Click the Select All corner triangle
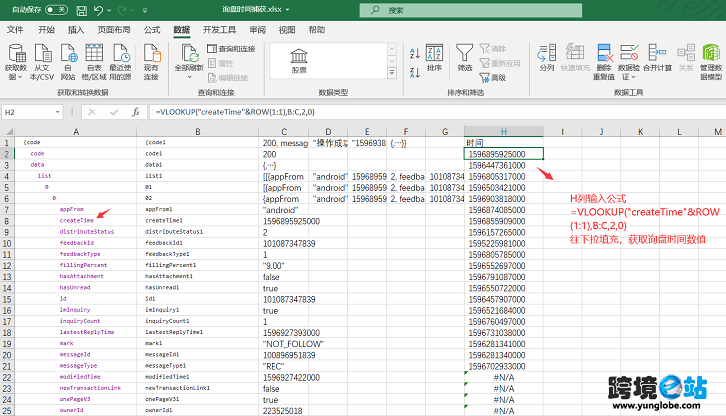 pyautogui.click(x=8, y=132)
